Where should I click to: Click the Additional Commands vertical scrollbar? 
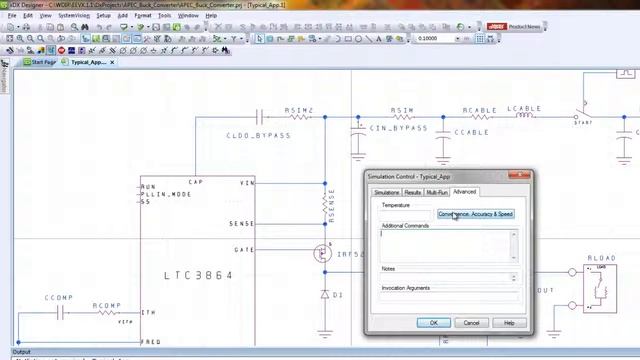tap(514, 246)
